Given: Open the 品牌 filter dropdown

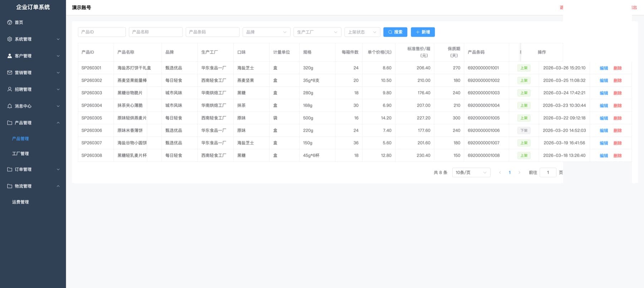Looking at the screenshot, I should click(266, 32).
